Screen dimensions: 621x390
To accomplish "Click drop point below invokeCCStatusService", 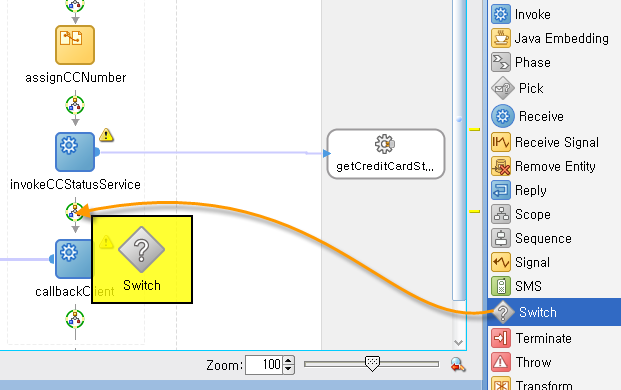I will click(x=75, y=212).
